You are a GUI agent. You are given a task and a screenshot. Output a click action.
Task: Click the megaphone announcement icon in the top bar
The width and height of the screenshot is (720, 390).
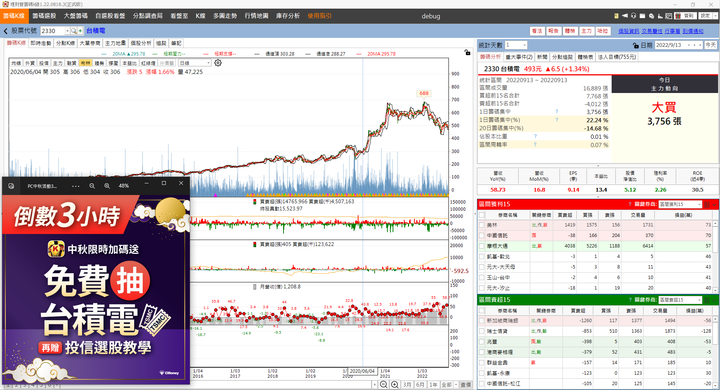624,16
